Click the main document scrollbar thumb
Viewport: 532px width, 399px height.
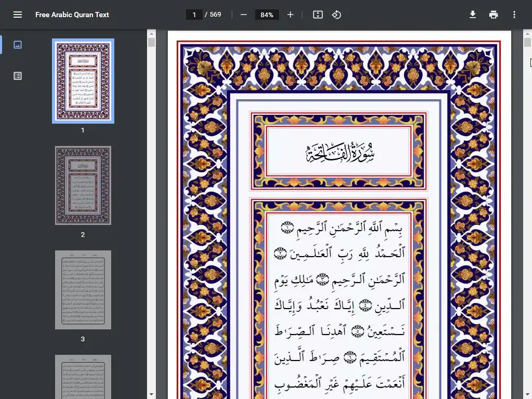click(528, 42)
